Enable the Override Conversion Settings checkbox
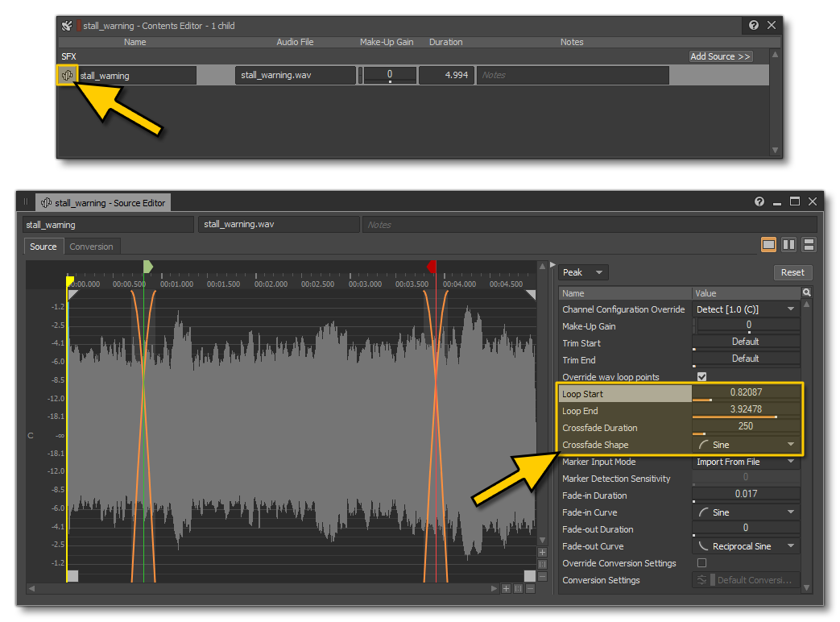840x622 pixels. coord(701,563)
